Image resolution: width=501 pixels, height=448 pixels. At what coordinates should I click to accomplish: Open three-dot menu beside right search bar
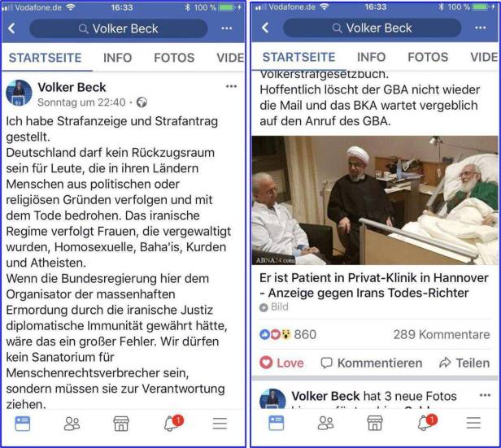481,28
